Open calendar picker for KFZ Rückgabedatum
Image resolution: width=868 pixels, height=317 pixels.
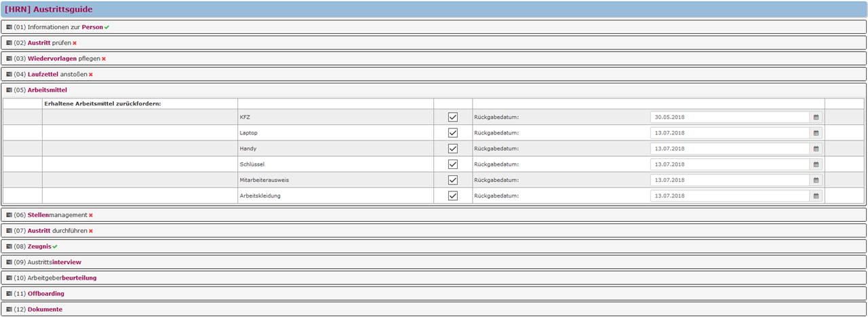(816, 117)
